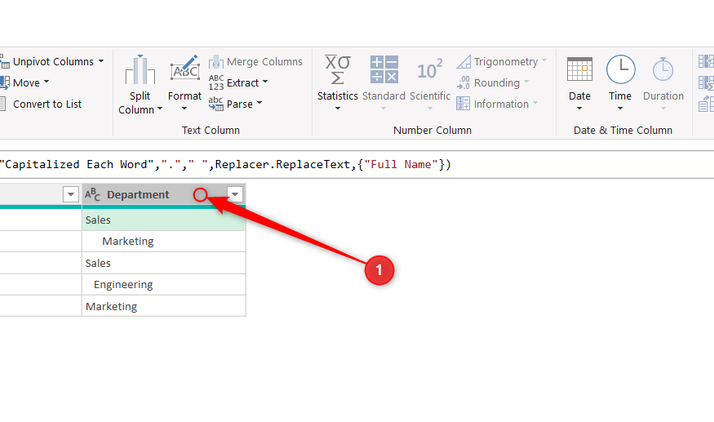Expand the Date dropdown arrow
The width and height of the screenshot is (714, 422).
point(579,108)
